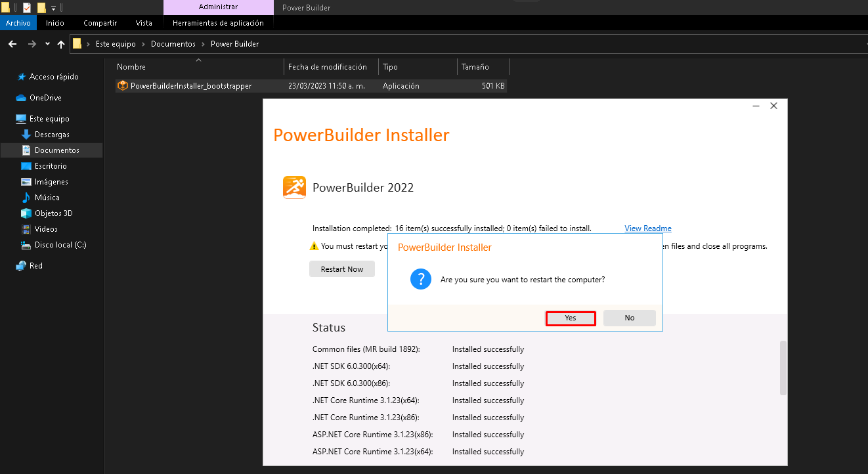The image size is (868, 474).
Task: Click Yes to confirm computer restart
Action: tap(570, 318)
